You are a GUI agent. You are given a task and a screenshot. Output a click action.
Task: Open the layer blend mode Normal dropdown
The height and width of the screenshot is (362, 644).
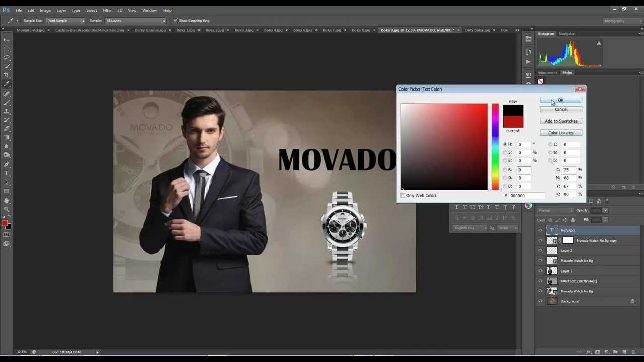click(555, 210)
